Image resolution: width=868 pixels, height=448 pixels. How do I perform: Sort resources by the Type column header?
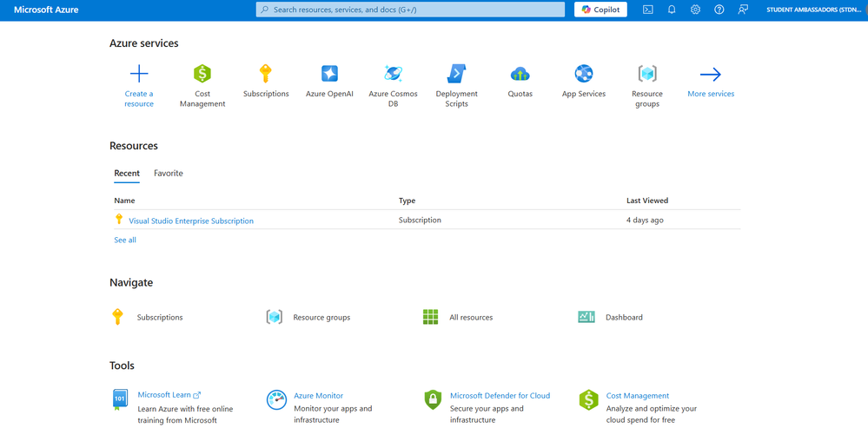[407, 201]
